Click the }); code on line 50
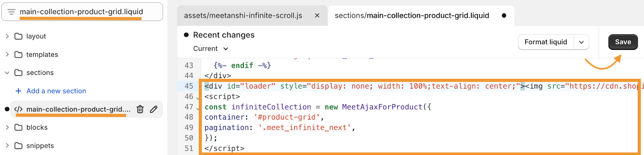The image size is (644, 155). pos(211,138)
